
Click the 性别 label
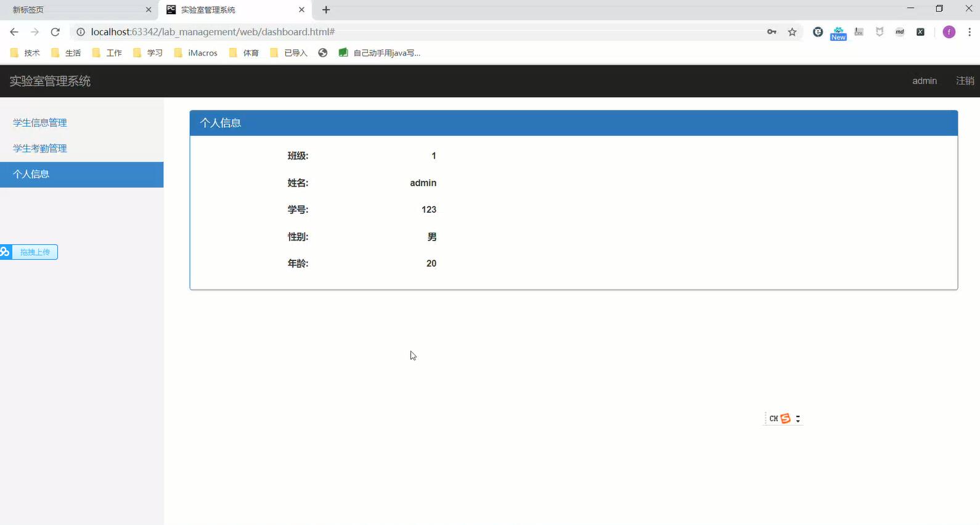[x=298, y=237]
